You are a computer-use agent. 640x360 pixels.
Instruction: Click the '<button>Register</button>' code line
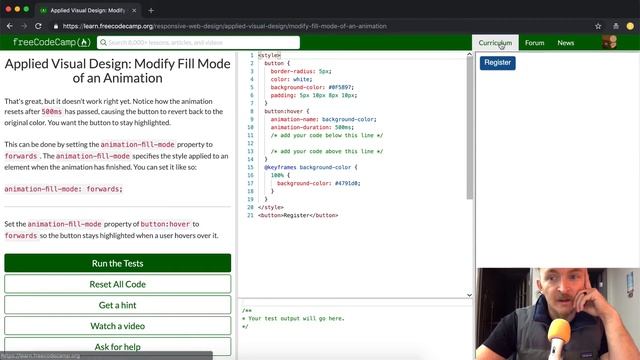[298, 215]
